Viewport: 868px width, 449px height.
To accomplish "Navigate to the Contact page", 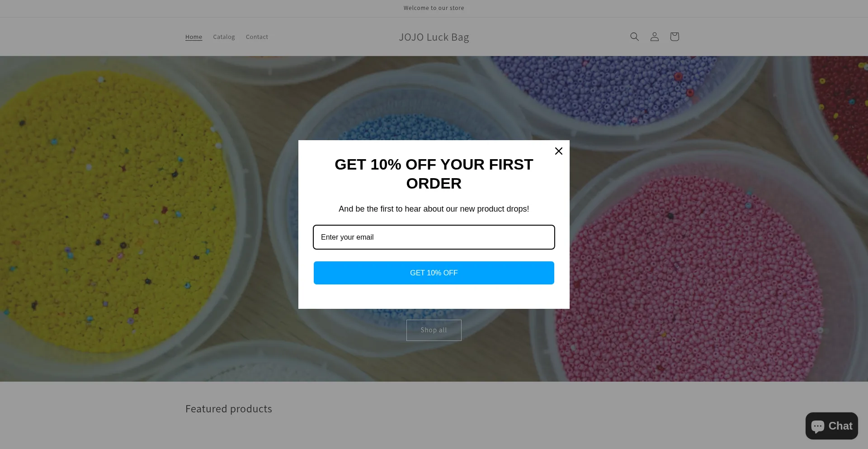I will (257, 37).
